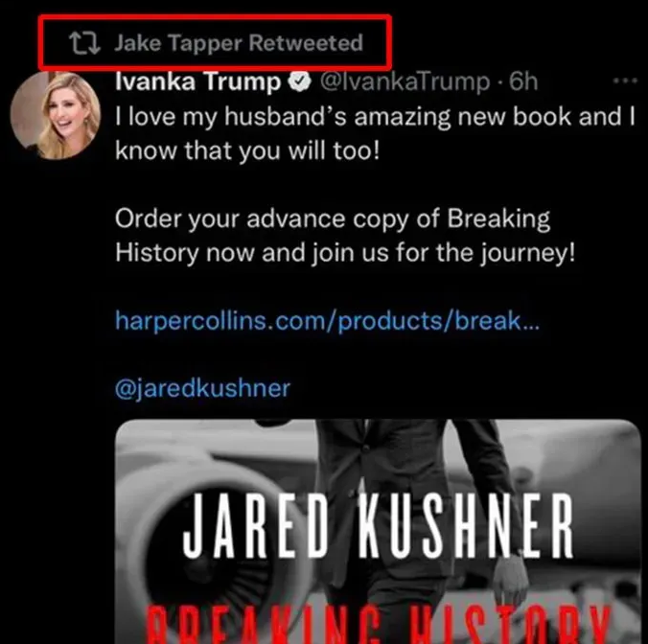
Task: Click the name 'Jake Tapper' in the retweet header
Action: (178, 43)
